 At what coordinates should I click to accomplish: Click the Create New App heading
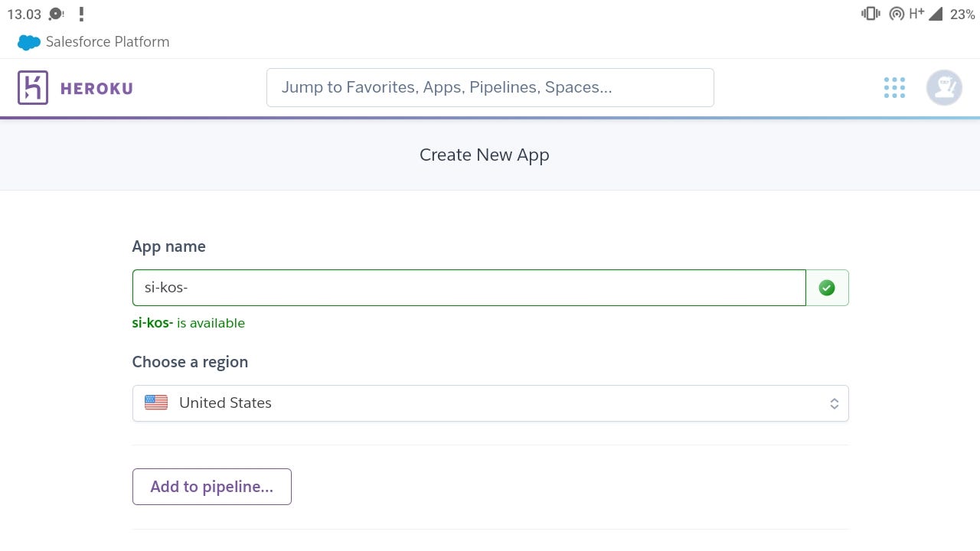(x=485, y=155)
